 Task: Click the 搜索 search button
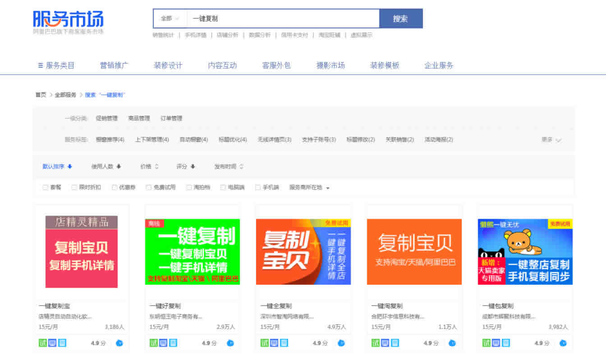tap(401, 18)
